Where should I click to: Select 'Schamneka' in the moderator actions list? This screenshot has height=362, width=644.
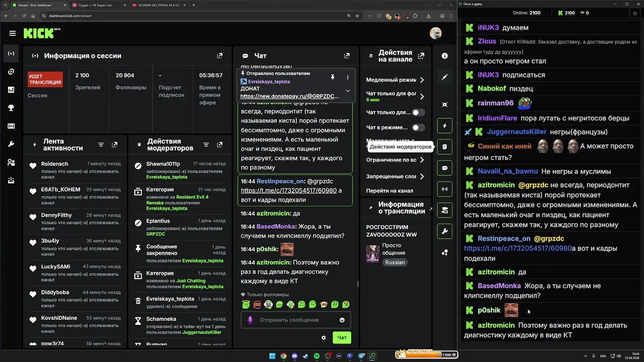(x=161, y=319)
